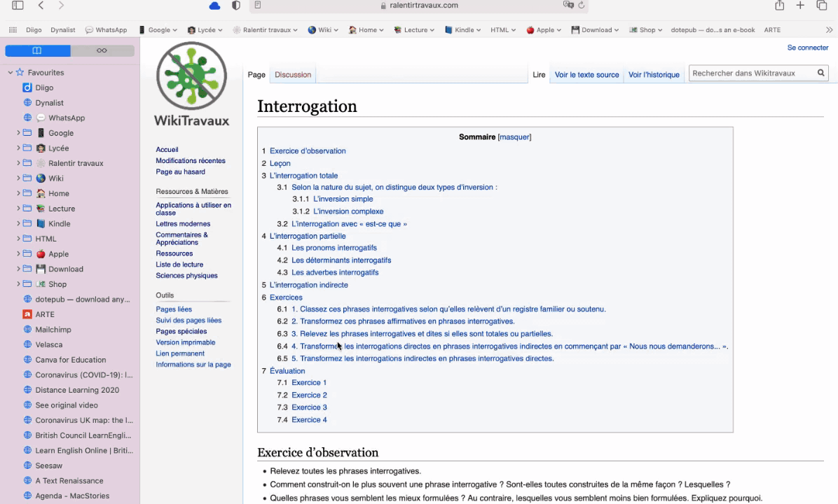Viewport: 838px width, 504px height.
Task: Collapse the Favourites tree
Action: pos(10,72)
